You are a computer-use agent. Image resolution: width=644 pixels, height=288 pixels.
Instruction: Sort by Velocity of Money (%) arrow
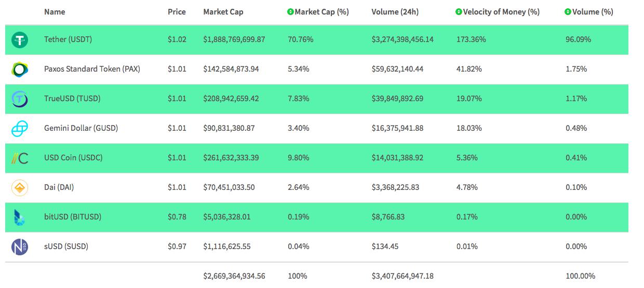(x=459, y=12)
